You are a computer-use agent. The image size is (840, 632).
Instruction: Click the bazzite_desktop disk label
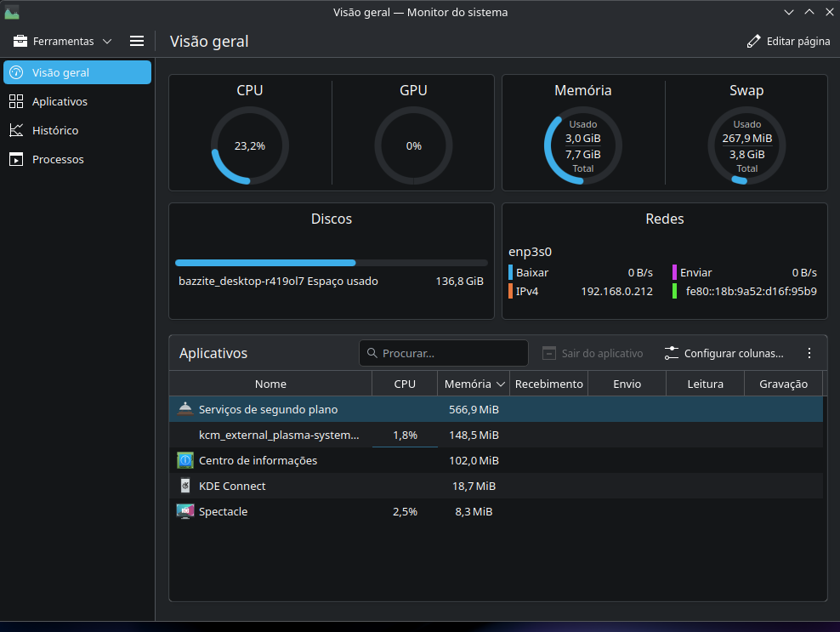click(278, 282)
